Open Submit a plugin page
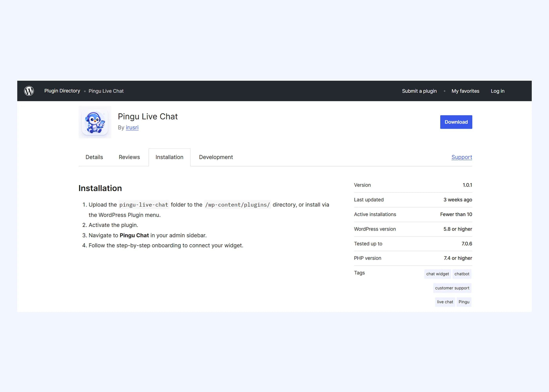Image resolution: width=549 pixels, height=392 pixels. 419,91
